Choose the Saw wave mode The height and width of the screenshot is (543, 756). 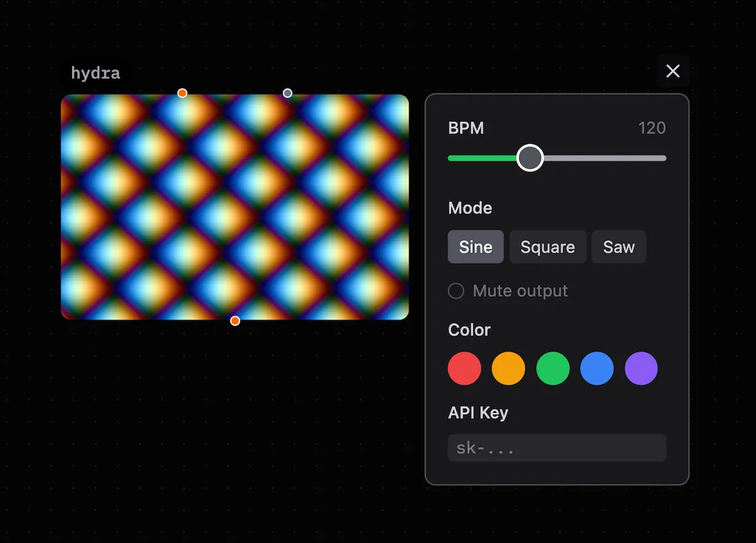618,246
